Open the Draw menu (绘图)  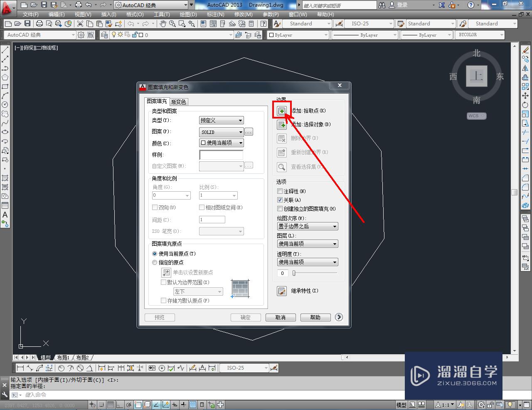click(x=188, y=14)
